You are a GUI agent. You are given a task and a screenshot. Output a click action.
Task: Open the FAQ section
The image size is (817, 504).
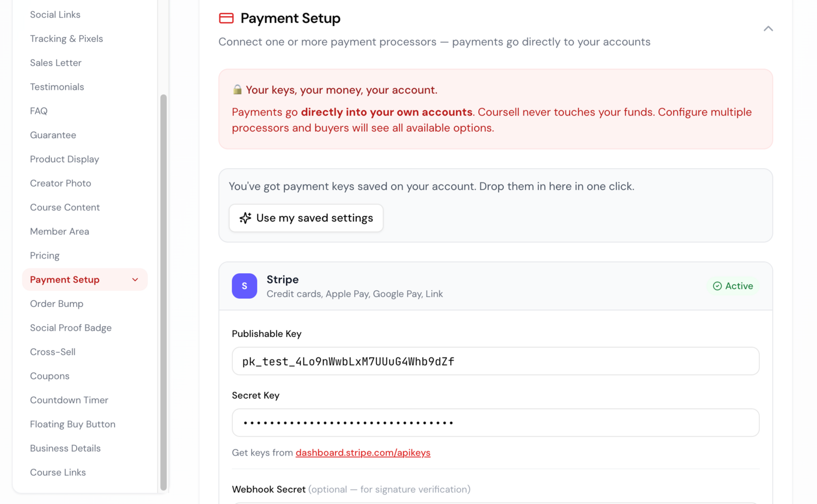coord(39,111)
